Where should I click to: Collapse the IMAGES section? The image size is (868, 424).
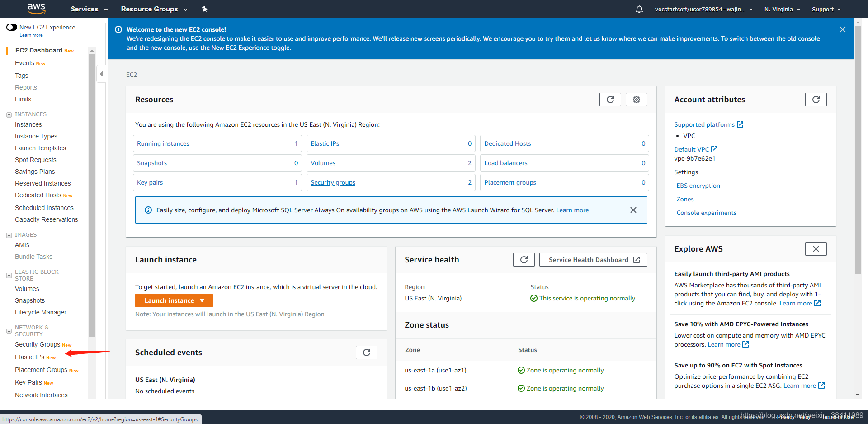coord(9,235)
